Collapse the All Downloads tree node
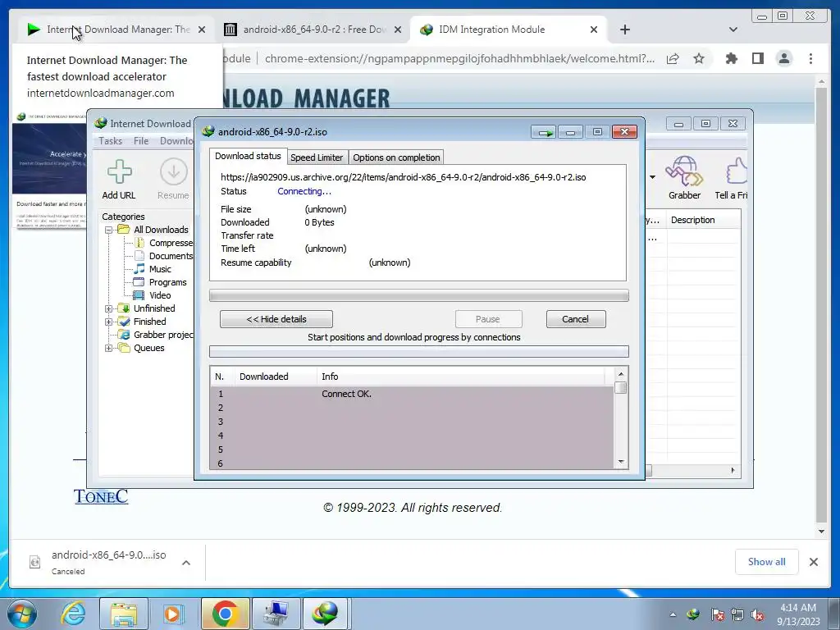The height and width of the screenshot is (630, 840). tap(109, 230)
